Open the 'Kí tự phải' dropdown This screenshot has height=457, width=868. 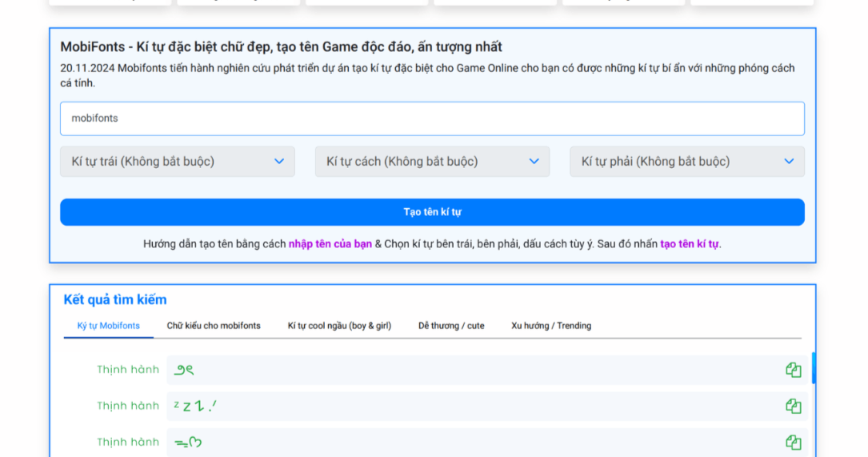pyautogui.click(x=687, y=161)
